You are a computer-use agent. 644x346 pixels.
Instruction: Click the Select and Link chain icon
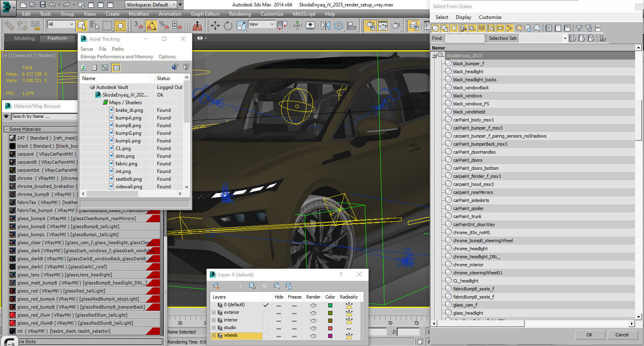click(x=9, y=26)
